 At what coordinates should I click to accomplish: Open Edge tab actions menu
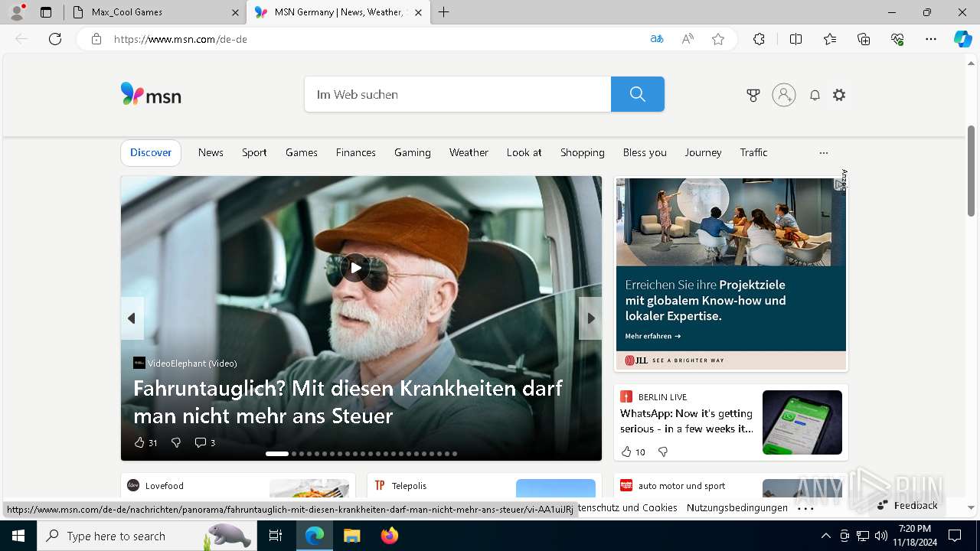pyautogui.click(x=46, y=12)
